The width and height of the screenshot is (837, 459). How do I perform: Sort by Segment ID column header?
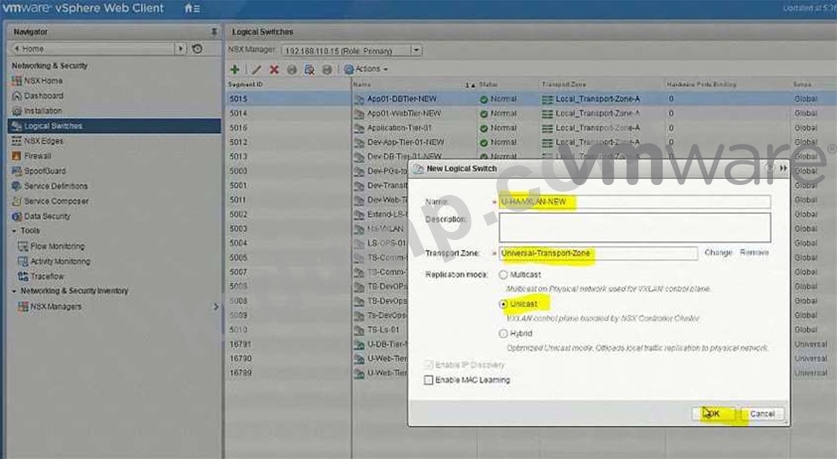tap(246, 84)
